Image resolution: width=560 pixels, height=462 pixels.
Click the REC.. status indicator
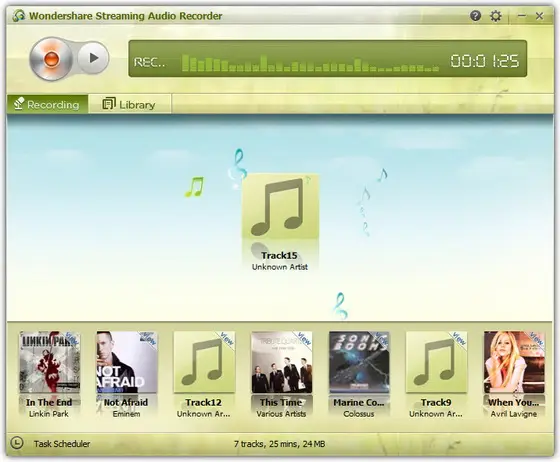(x=150, y=62)
